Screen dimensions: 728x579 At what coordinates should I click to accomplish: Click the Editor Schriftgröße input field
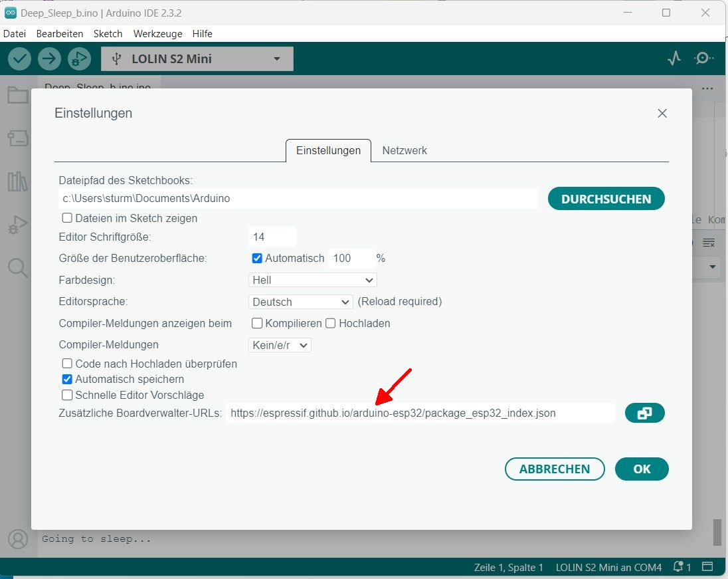[x=272, y=237]
